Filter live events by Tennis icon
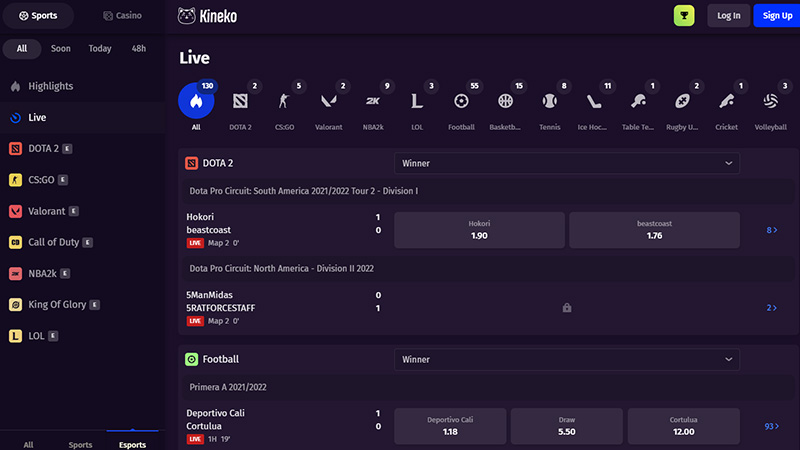The image size is (800, 450). (549, 101)
